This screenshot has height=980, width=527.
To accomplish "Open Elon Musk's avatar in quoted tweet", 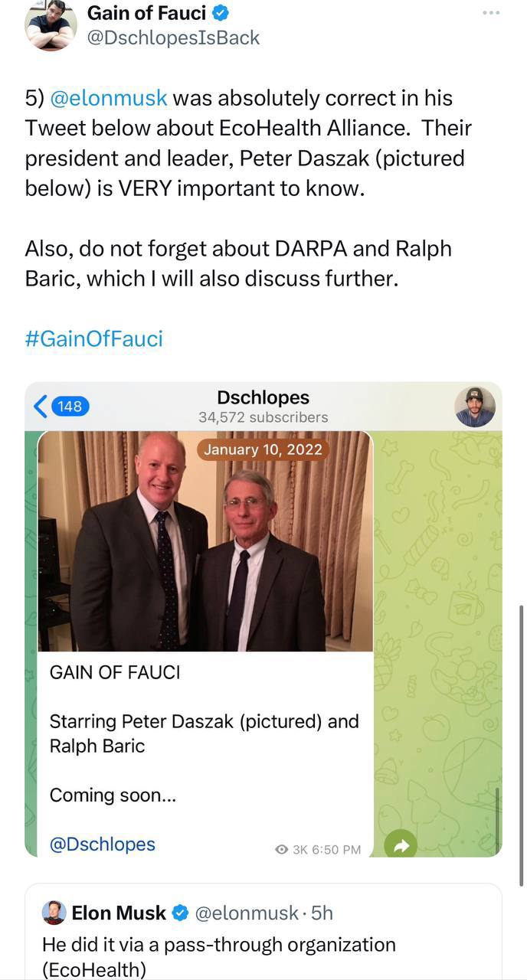I will (x=54, y=913).
